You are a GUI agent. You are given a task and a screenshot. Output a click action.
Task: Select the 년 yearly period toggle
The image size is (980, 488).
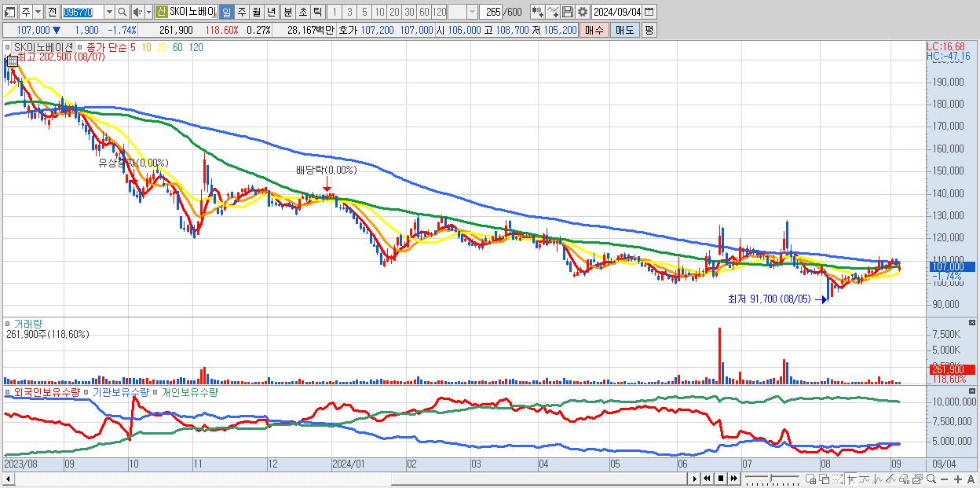(x=271, y=12)
